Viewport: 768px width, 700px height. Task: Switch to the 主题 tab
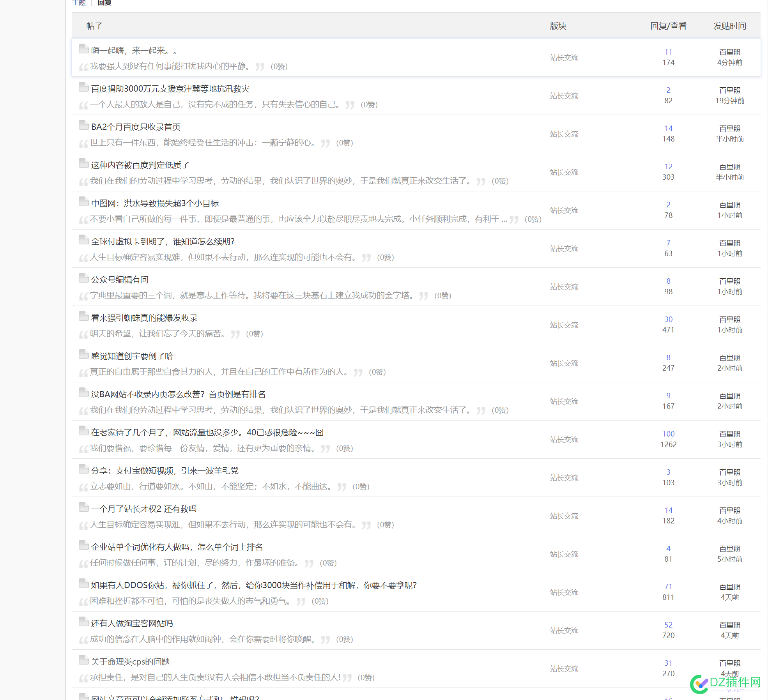pos(79,3)
